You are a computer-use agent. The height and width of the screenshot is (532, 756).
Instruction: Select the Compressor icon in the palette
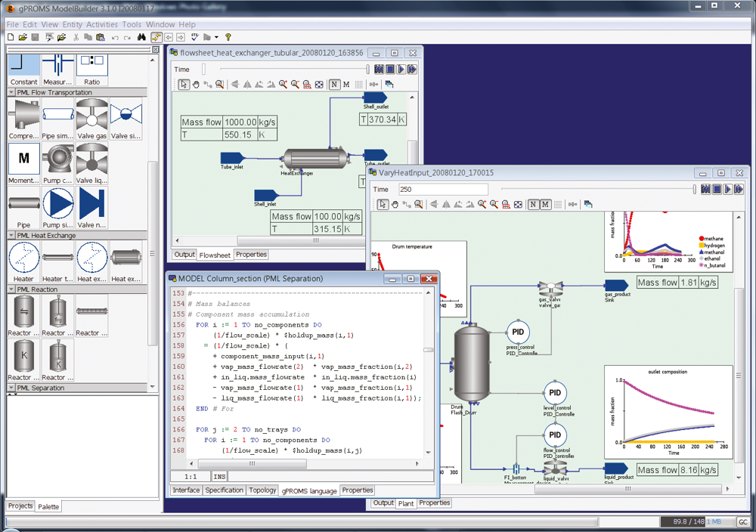(x=23, y=115)
